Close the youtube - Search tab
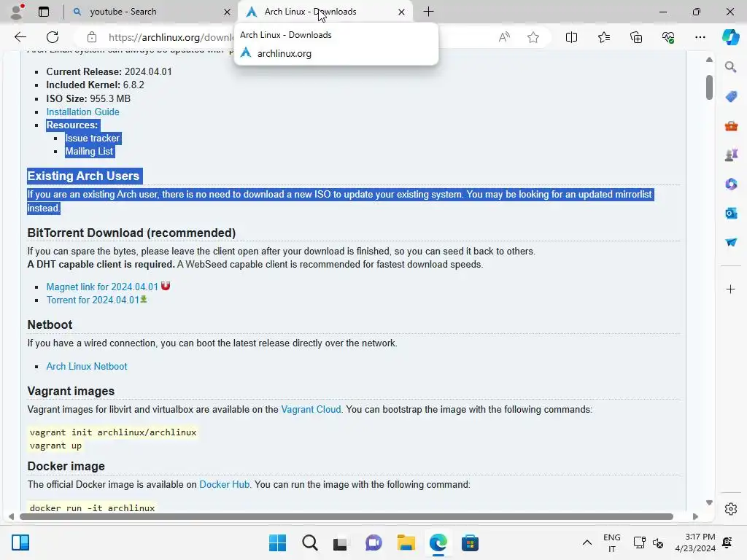 point(228,12)
